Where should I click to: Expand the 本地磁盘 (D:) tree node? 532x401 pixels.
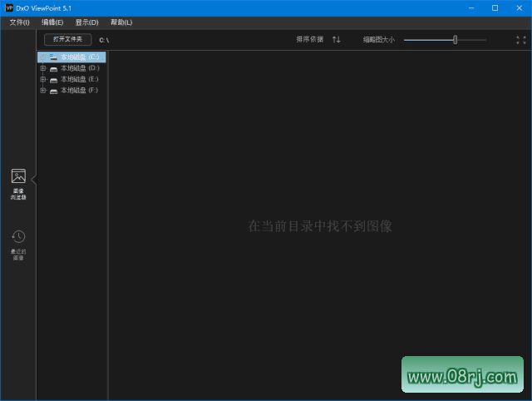43,68
